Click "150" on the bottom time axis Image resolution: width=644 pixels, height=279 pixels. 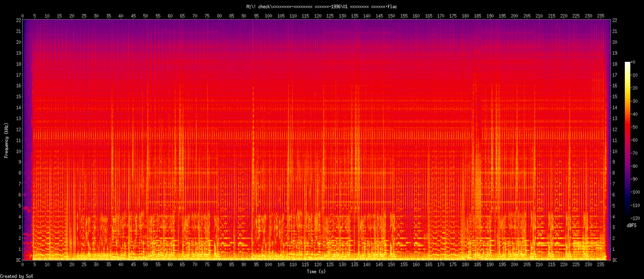[x=391, y=265]
